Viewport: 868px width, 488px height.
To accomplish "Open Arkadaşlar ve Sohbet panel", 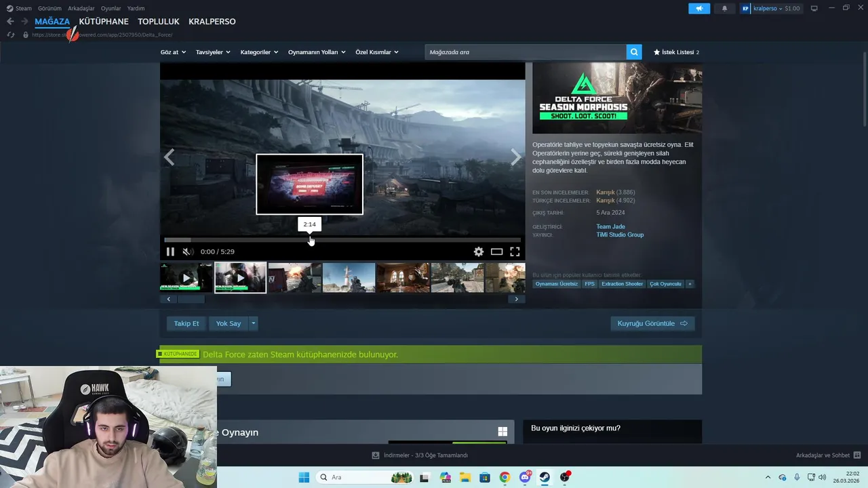I will (828, 455).
